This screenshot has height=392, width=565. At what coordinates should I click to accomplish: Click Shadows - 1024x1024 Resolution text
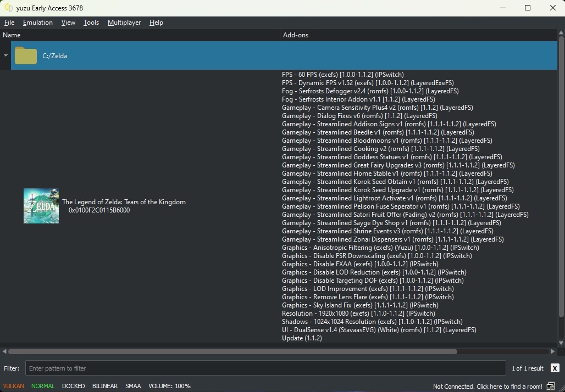tap(372, 322)
